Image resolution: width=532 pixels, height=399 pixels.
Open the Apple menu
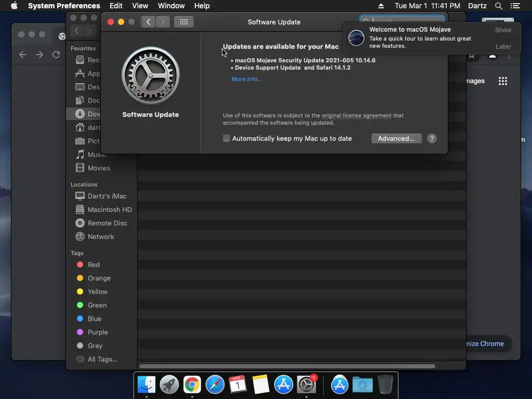pos(14,6)
